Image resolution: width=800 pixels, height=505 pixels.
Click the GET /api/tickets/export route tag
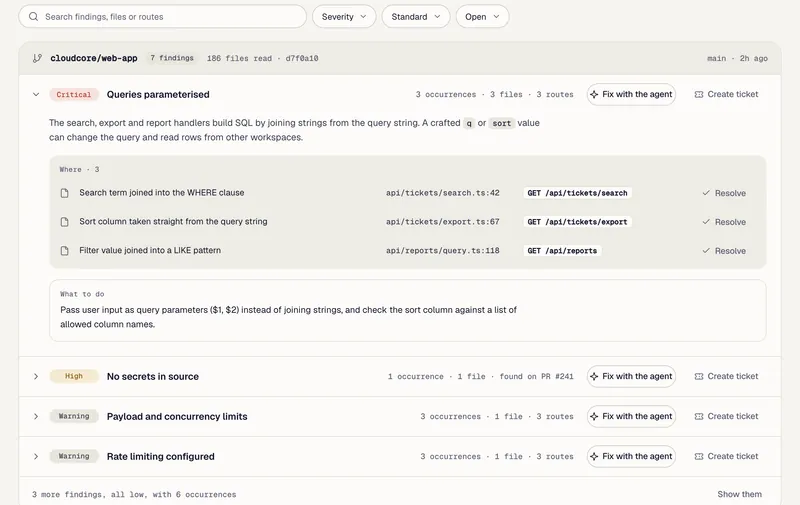[578, 222]
